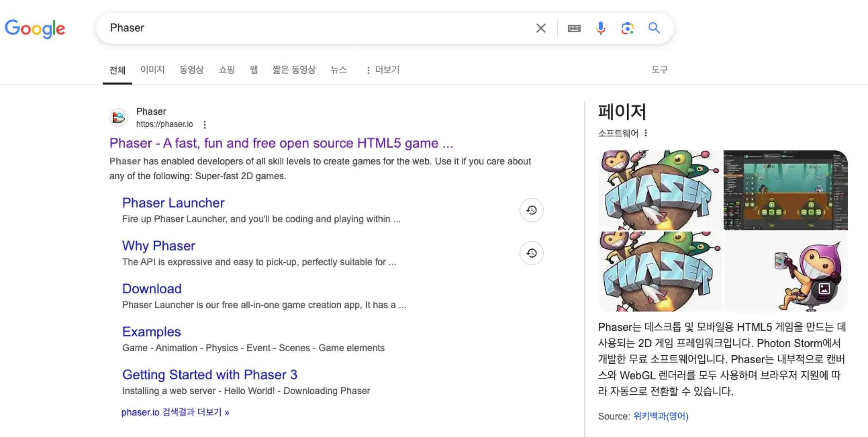Open the 웹 tab
Viewport: 868px width, 437px height.
(254, 70)
